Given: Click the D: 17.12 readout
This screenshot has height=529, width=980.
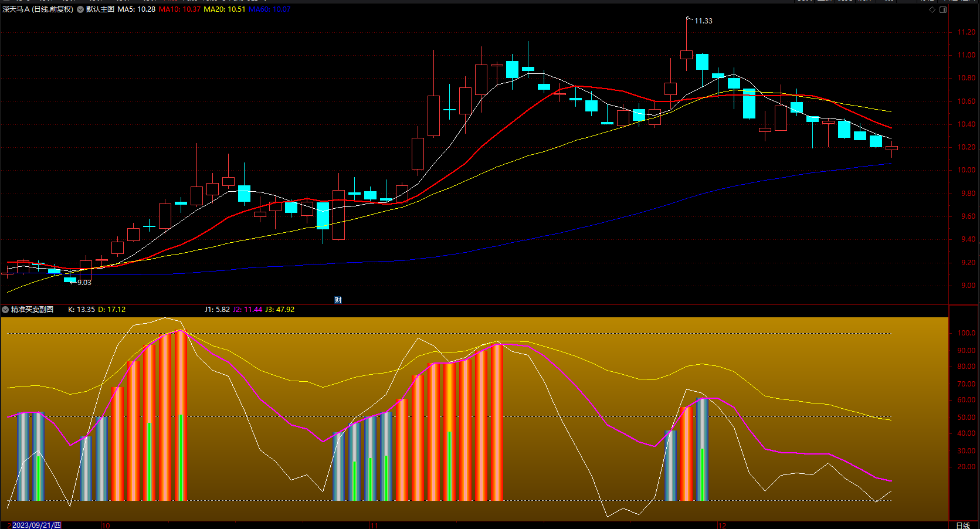Looking at the screenshot, I should pyautogui.click(x=111, y=310).
